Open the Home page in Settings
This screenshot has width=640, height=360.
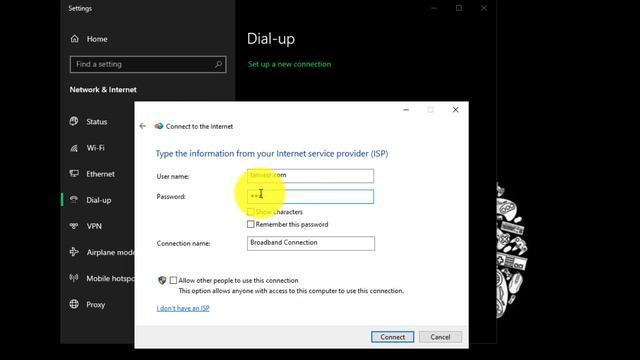(x=89, y=39)
